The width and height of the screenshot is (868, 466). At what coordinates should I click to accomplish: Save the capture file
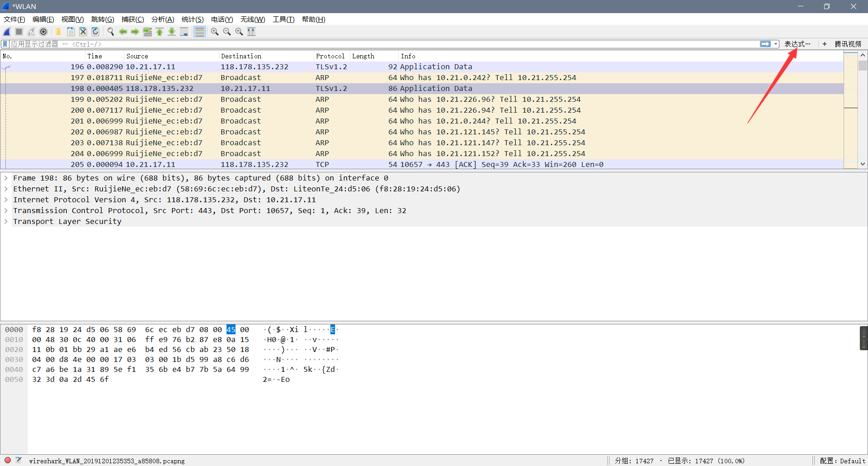[x=71, y=32]
